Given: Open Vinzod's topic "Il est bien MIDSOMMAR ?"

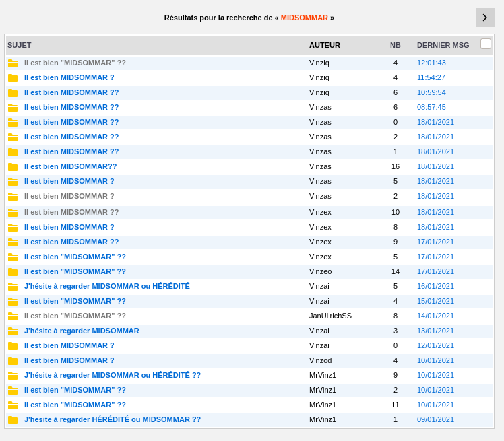Looking at the screenshot, I should click(69, 360).
